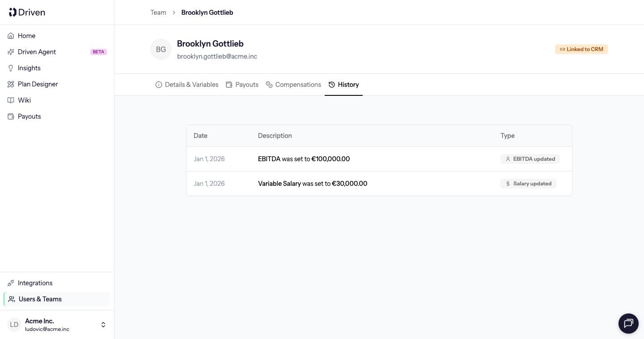Click the BG avatar circle
This screenshot has width=644, height=339.
click(x=161, y=49)
